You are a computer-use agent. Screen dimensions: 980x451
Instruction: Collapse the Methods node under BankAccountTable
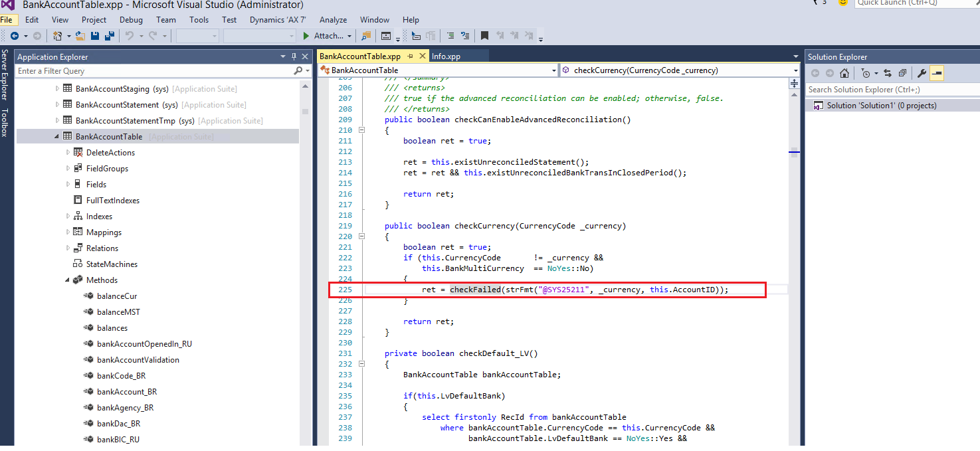coord(66,280)
